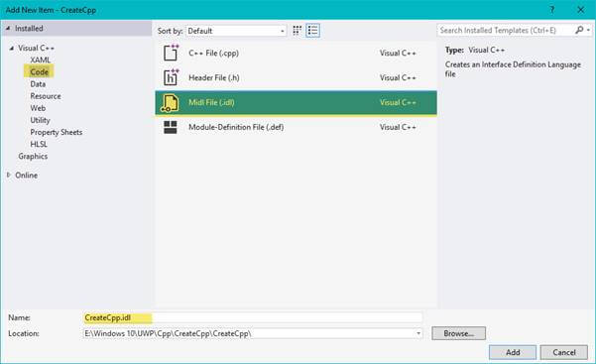Click the Module-Definition File (.def) icon

click(x=171, y=127)
